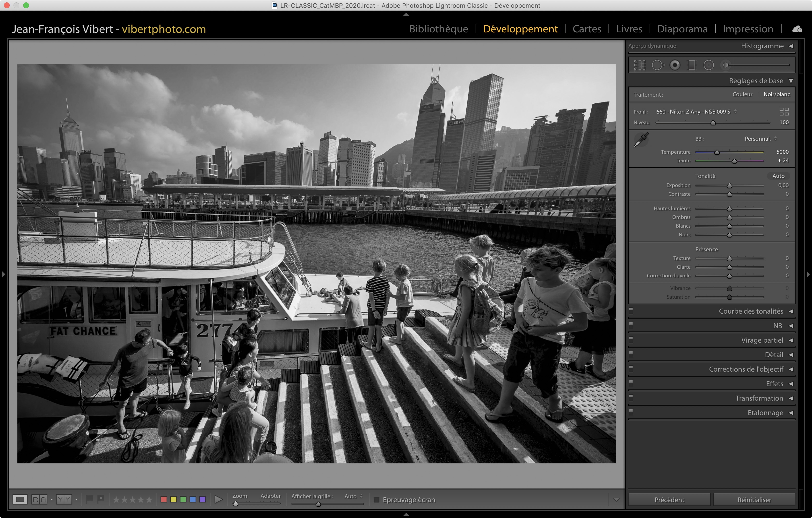Pick the white balance eyedropper

click(x=641, y=139)
